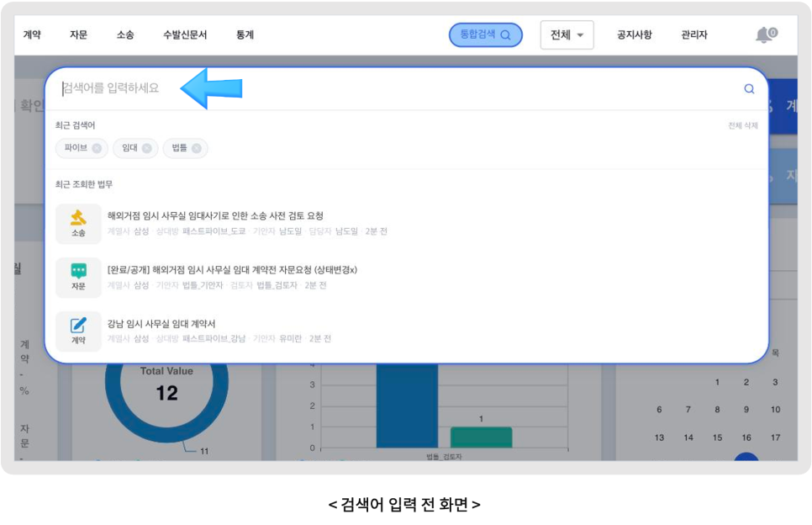Screen dimensions: 812x525
Task: Open the 자문 menu
Action: tap(79, 34)
